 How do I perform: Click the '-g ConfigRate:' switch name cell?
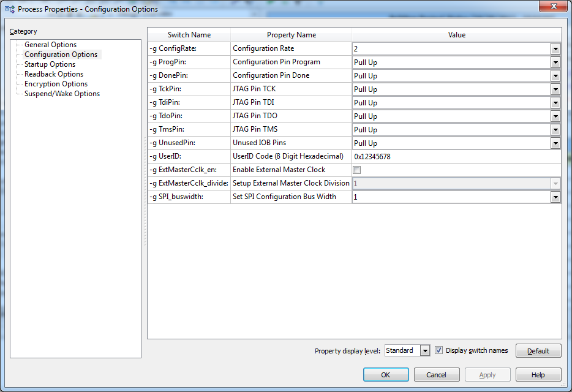click(189, 48)
